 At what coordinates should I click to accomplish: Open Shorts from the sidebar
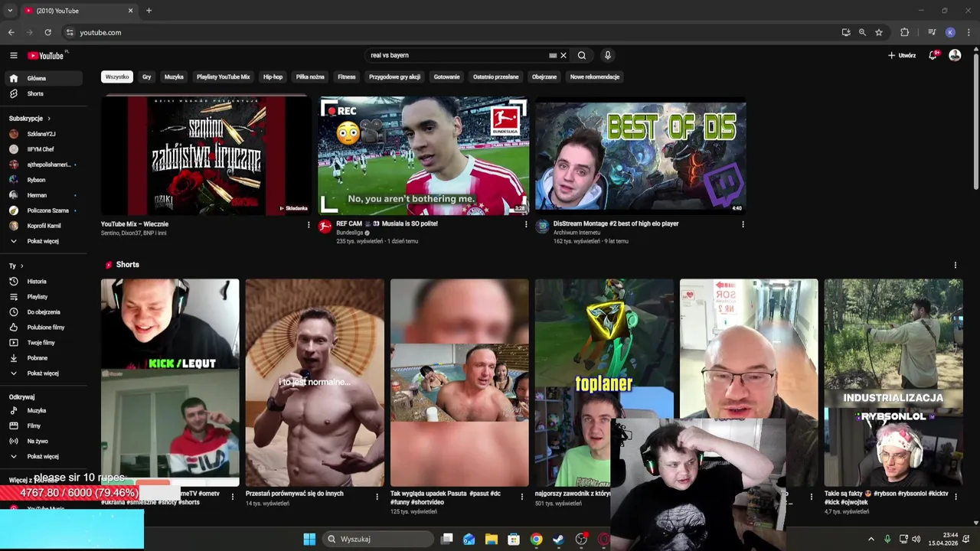coord(44,93)
